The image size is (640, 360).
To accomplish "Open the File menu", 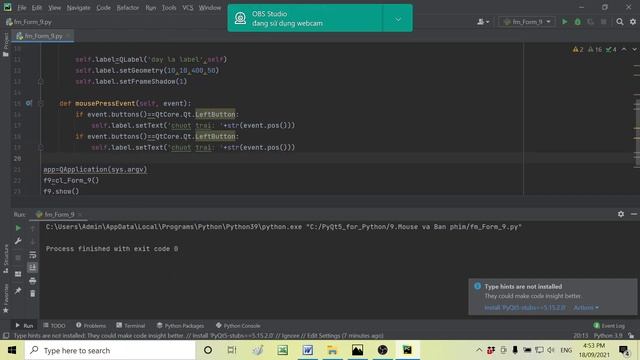I will coord(22,8).
